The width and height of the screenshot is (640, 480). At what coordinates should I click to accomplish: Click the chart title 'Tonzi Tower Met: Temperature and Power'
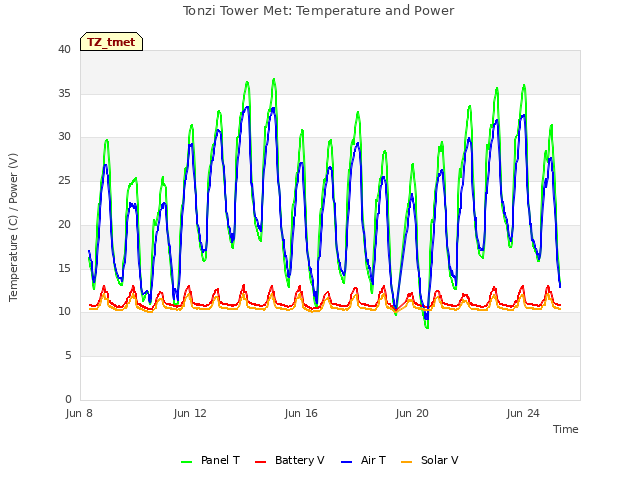point(318,11)
